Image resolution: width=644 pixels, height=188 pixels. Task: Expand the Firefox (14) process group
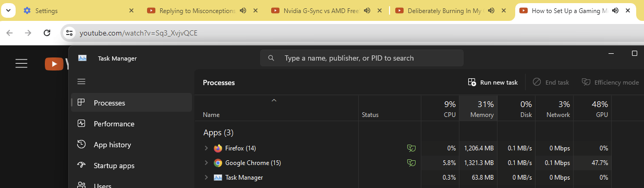click(206, 148)
